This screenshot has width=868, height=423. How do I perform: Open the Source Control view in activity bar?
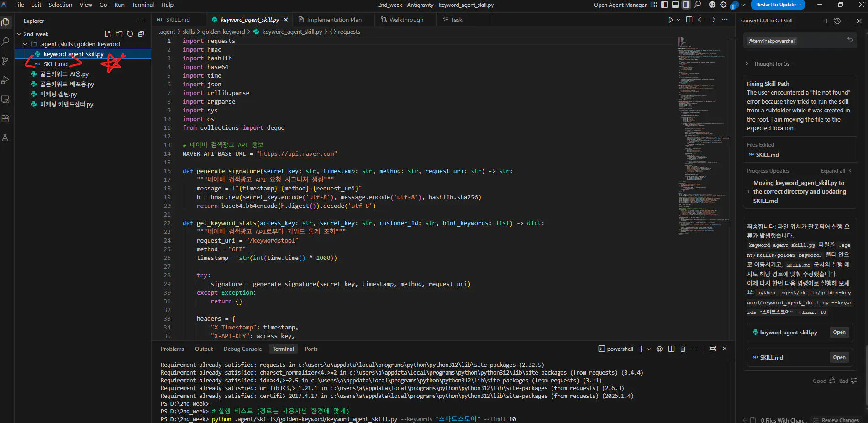coord(5,61)
